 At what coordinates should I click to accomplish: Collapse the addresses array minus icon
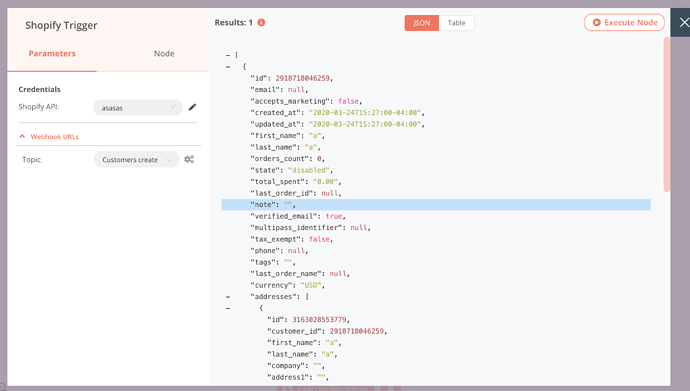point(228,297)
